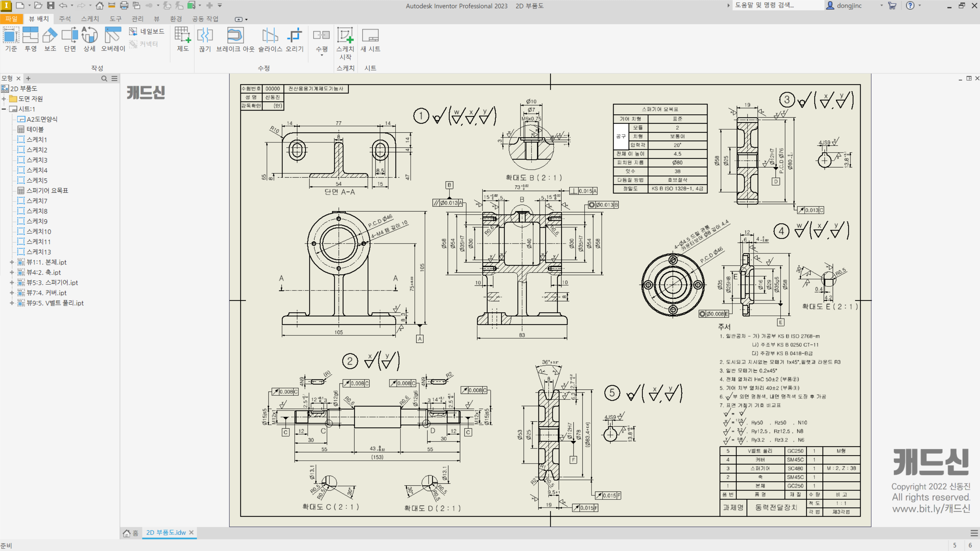
Task: Click the 오버레이 (Overlay) tool
Action: click(x=113, y=39)
